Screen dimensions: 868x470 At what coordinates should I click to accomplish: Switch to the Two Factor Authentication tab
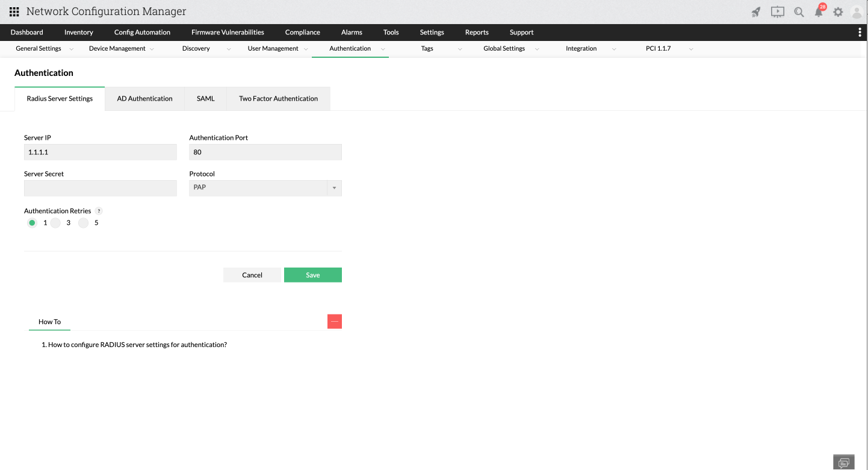click(279, 99)
